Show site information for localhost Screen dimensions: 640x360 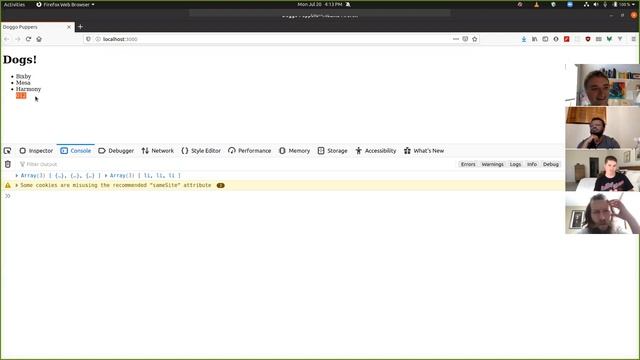point(98,39)
